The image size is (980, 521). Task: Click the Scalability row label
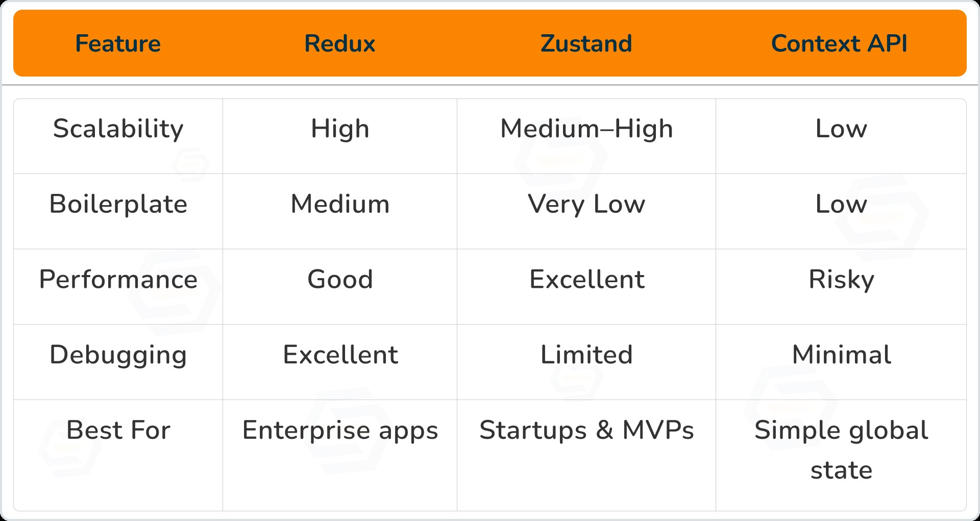118,129
